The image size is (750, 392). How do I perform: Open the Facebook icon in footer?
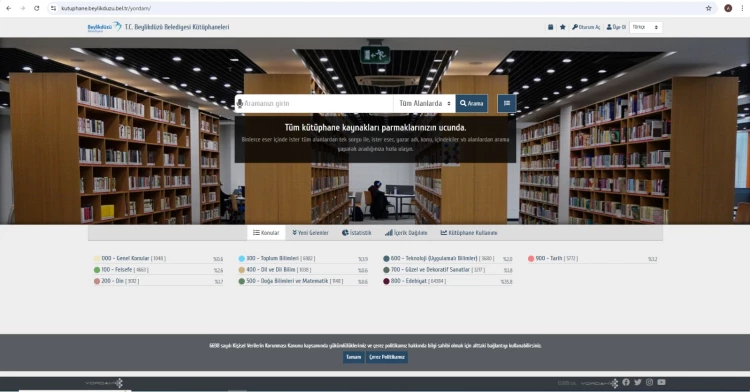click(626, 382)
